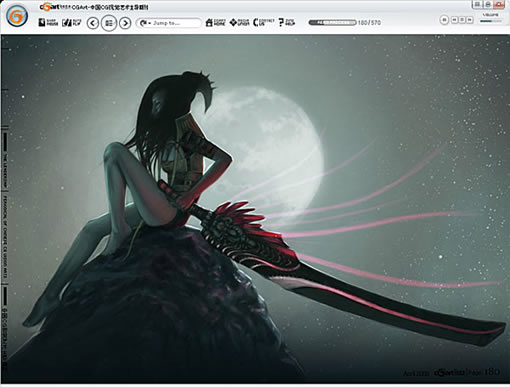Click the orange CGArt logo
Viewport: 510px width, 387px height.
pos(17,16)
